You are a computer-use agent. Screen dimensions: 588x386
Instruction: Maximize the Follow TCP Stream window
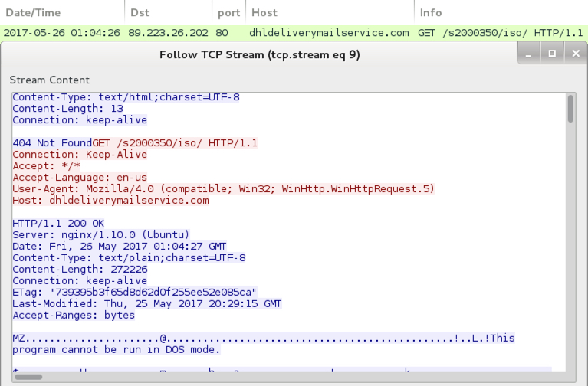[x=552, y=54]
